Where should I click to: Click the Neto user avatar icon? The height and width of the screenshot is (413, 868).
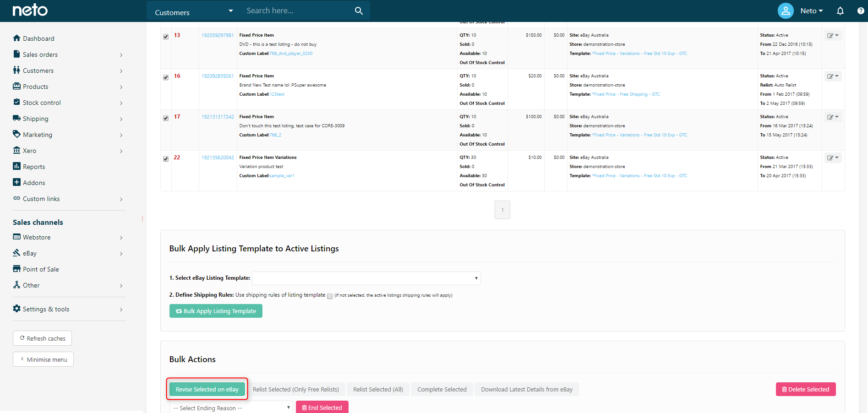click(786, 11)
